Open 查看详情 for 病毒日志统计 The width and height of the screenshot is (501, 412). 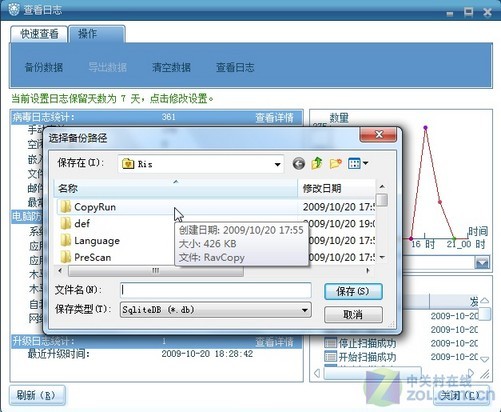tap(274, 117)
